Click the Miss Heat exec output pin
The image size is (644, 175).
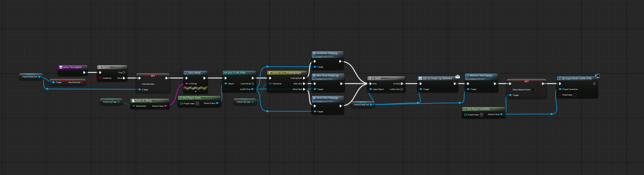tap(304, 89)
